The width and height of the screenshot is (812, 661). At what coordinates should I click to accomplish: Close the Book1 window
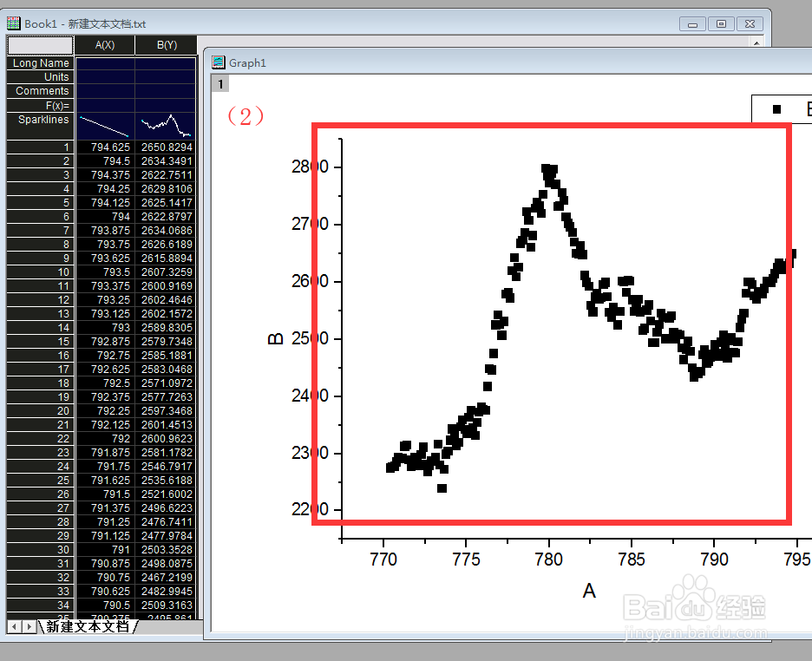click(x=750, y=23)
